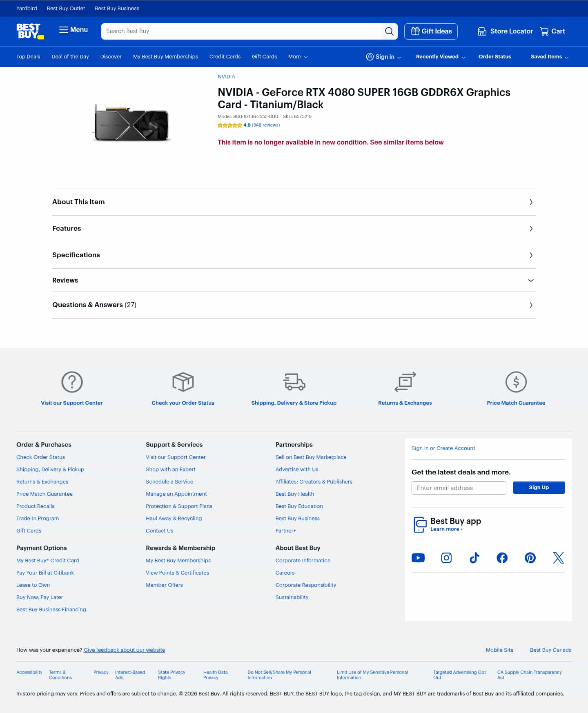
Task: Click Sign in or Create Account
Action: click(x=443, y=448)
